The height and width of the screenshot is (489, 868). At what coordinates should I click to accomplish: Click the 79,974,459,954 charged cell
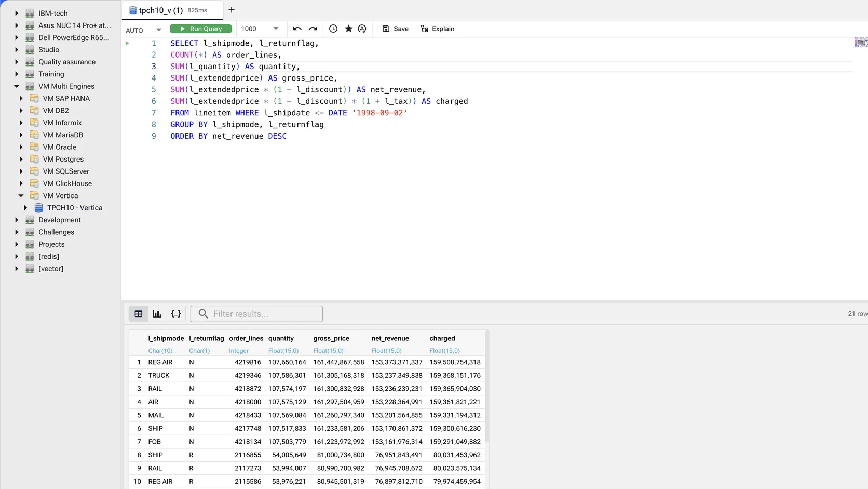pyautogui.click(x=457, y=481)
